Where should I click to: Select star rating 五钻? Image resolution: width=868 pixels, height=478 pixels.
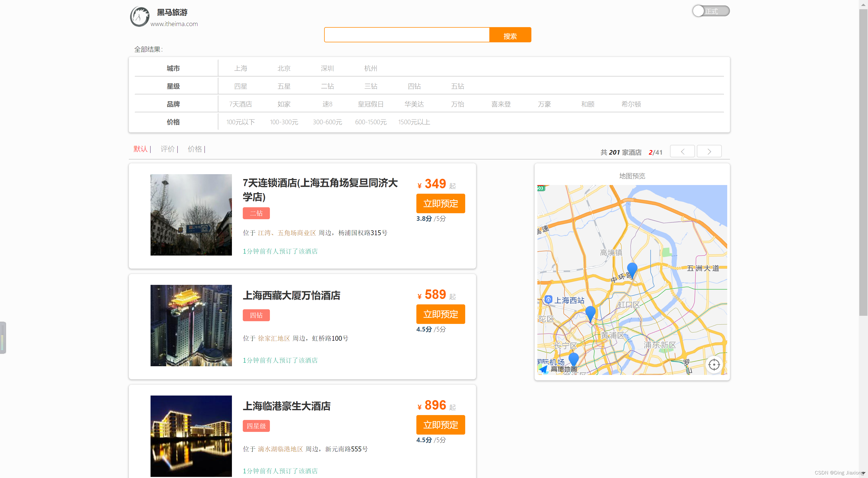(458, 86)
